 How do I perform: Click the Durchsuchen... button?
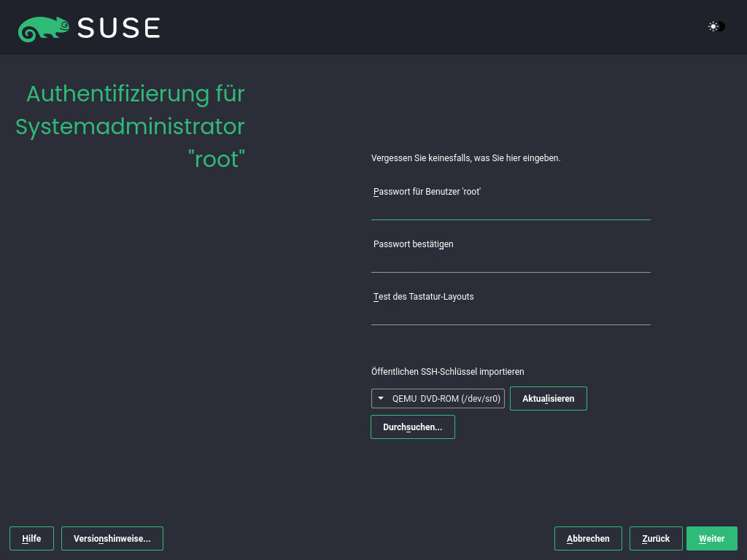pyautogui.click(x=413, y=427)
